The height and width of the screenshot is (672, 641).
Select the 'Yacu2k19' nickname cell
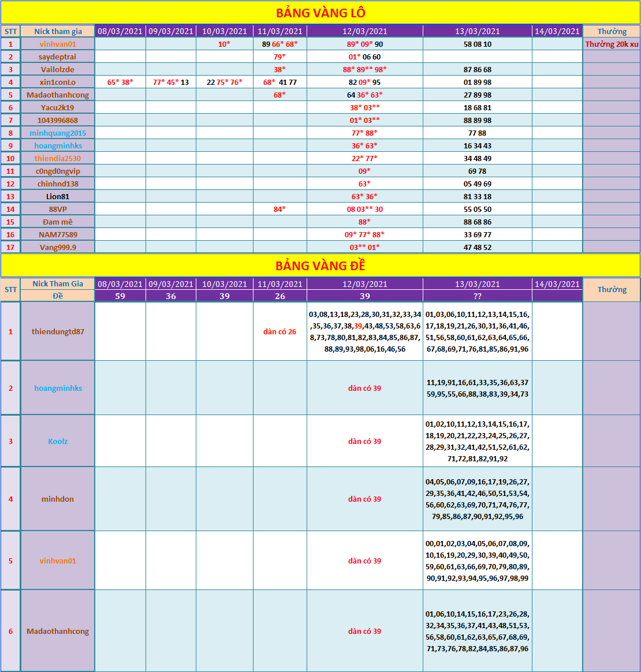coord(58,107)
